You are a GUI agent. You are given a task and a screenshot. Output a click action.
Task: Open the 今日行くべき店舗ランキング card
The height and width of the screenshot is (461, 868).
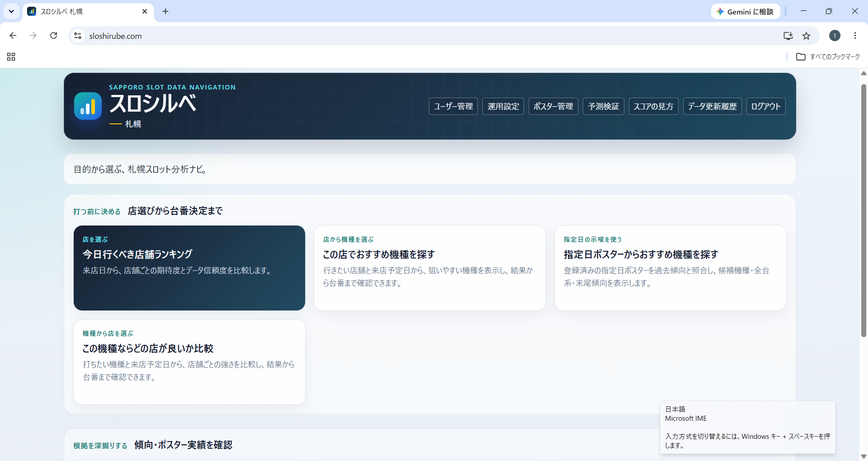tap(189, 268)
